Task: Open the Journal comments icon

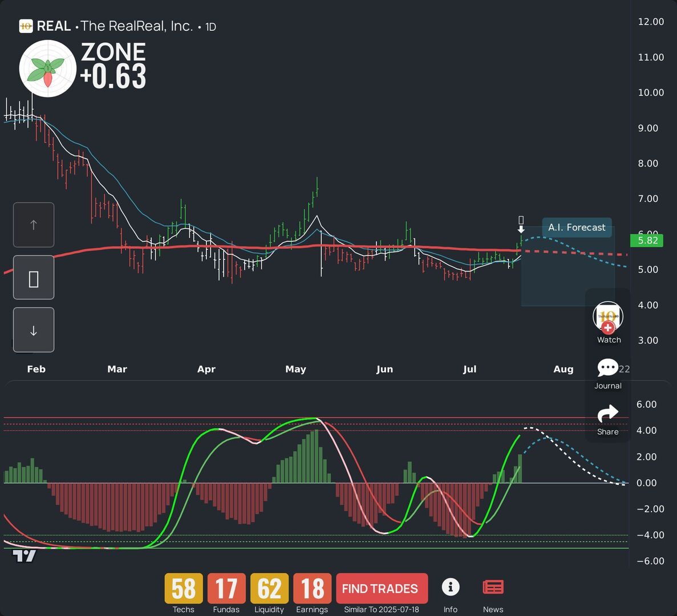Action: [x=607, y=368]
